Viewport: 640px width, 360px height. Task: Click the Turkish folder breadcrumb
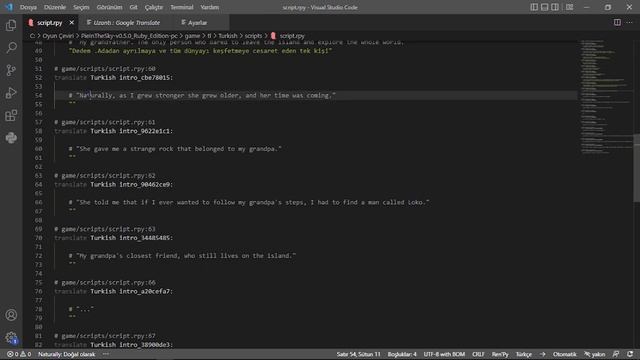click(228, 36)
